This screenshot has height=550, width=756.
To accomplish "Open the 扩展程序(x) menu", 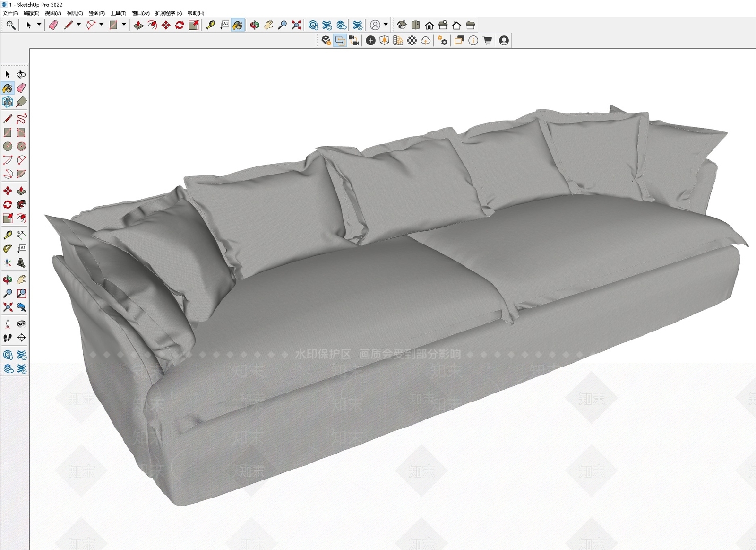I will (169, 13).
